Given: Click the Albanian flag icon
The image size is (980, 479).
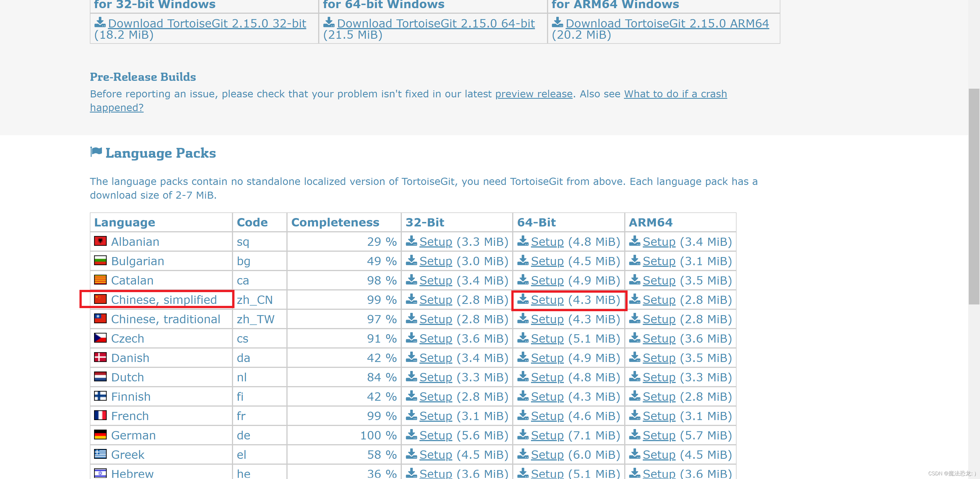Looking at the screenshot, I should click(x=101, y=241).
